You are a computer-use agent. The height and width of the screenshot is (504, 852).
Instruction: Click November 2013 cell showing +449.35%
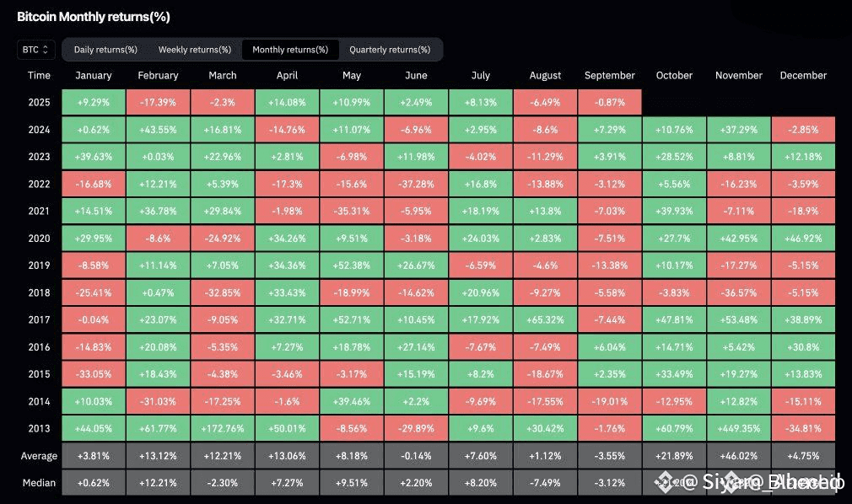pyautogui.click(x=738, y=428)
